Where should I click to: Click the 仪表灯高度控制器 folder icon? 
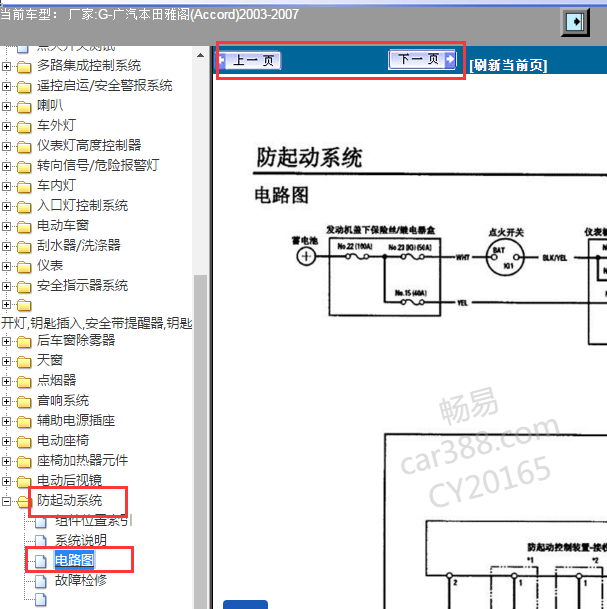[24, 147]
